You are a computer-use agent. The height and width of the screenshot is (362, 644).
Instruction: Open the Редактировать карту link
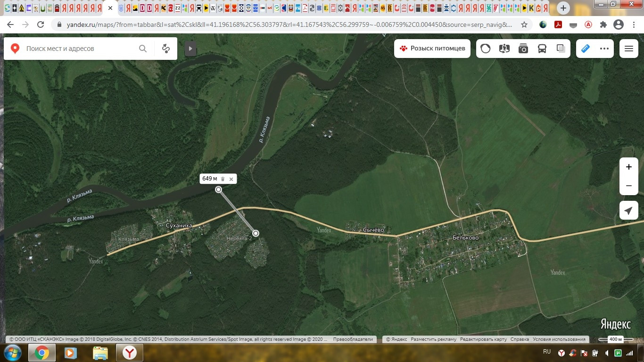(483, 339)
